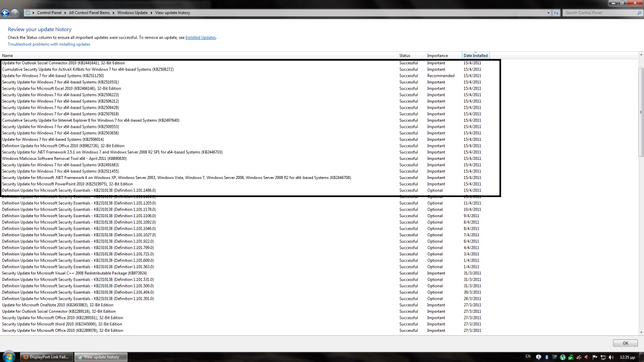Switch to Firefox DisplayPort Link Fail taskbar window
This screenshot has height=362, width=644.
point(47,357)
